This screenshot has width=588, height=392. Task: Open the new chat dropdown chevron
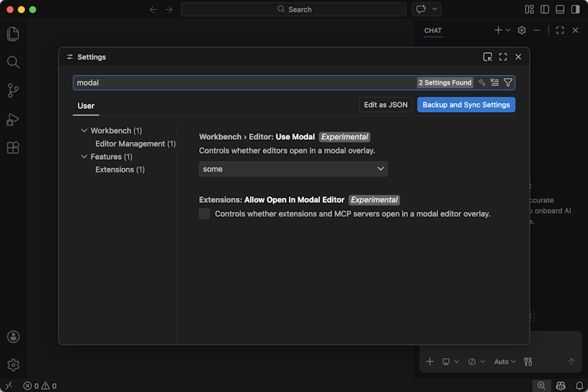coord(508,30)
